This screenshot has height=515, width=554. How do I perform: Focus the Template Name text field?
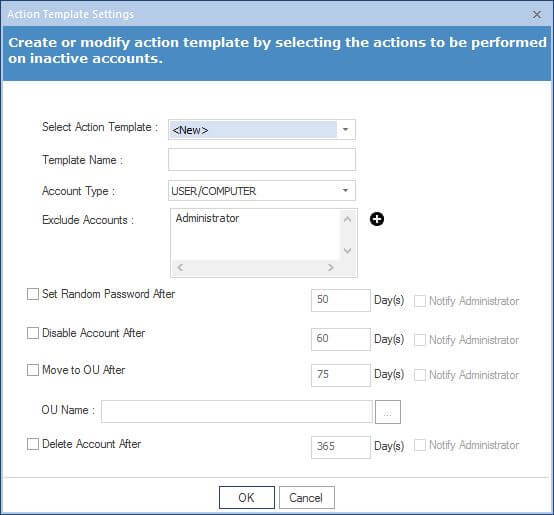[262, 159]
